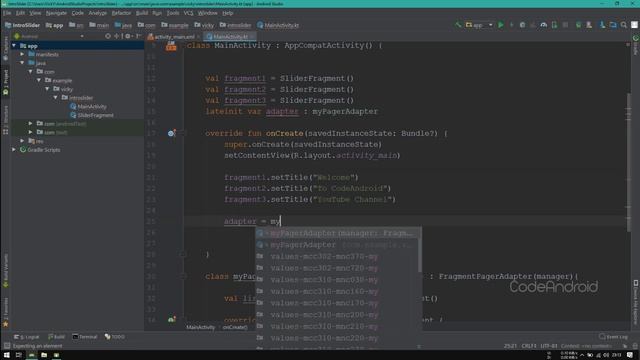Collapse the introslider package node
The image size is (640, 360).
click(56, 98)
